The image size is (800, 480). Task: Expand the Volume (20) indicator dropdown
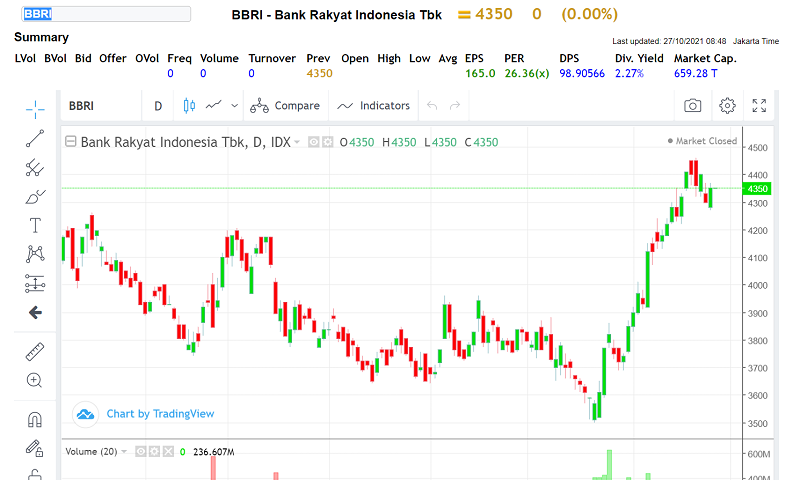pyautogui.click(x=125, y=452)
